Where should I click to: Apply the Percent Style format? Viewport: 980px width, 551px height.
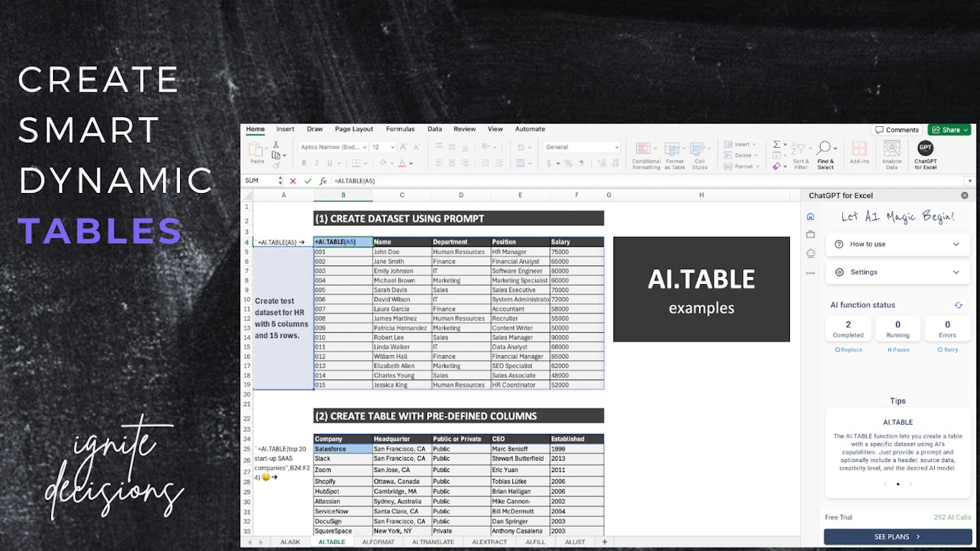tap(568, 164)
